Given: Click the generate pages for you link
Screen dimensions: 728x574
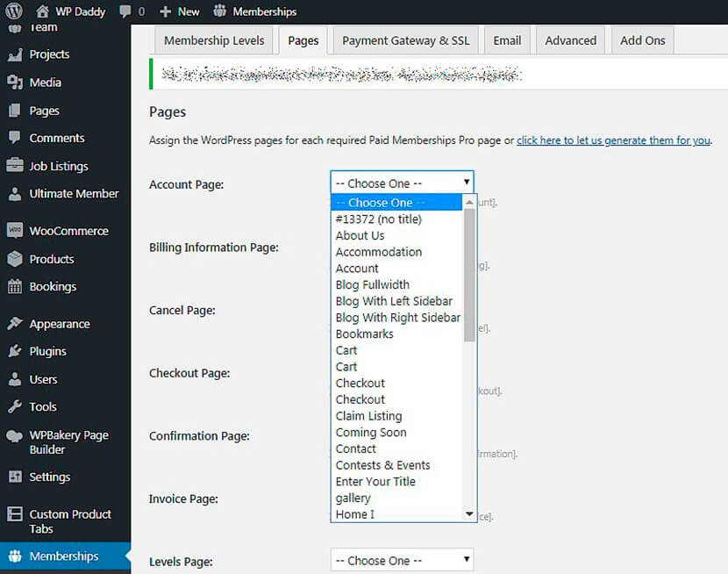Looking at the screenshot, I should pos(613,140).
